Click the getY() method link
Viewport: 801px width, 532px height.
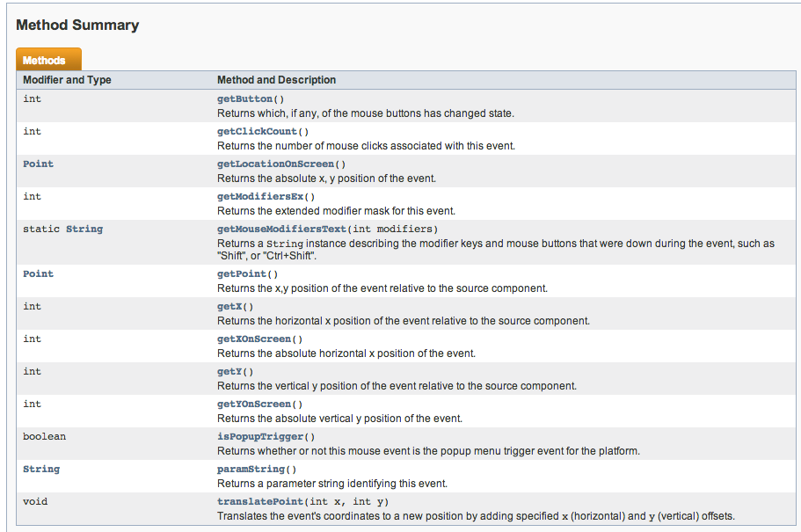pyautogui.click(x=232, y=372)
